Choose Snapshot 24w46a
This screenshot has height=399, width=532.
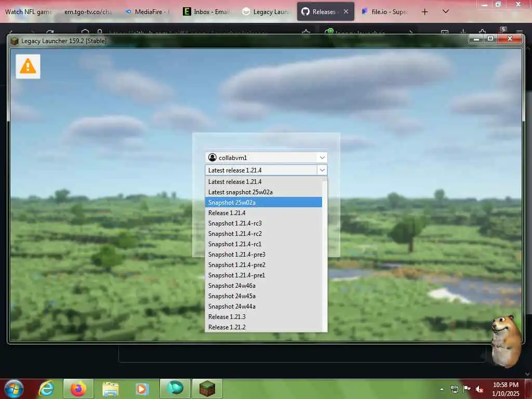tap(263, 286)
